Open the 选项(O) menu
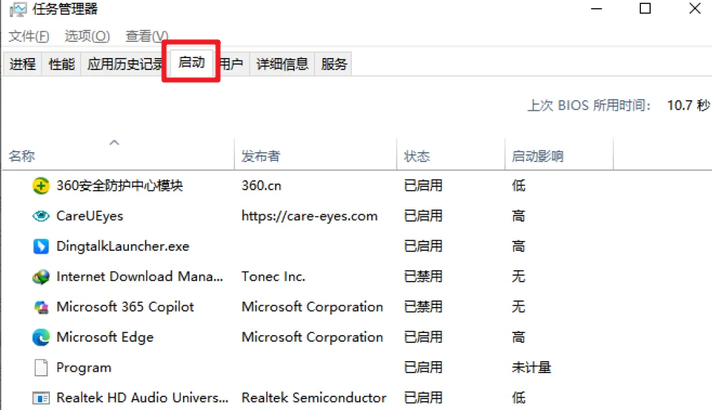The image size is (712, 410). [87, 36]
